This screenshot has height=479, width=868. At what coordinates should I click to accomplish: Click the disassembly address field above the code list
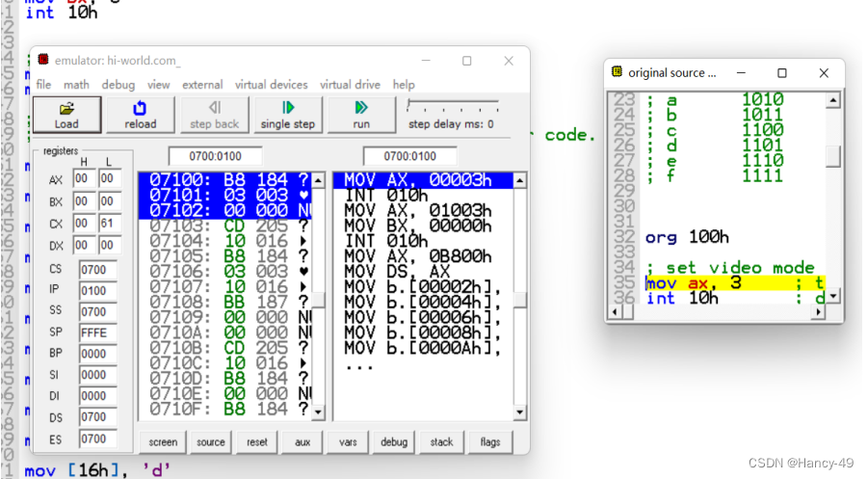[410, 156]
